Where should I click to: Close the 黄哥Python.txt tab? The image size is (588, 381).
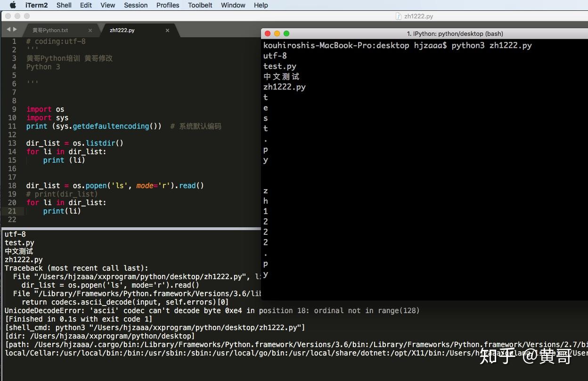[90, 30]
